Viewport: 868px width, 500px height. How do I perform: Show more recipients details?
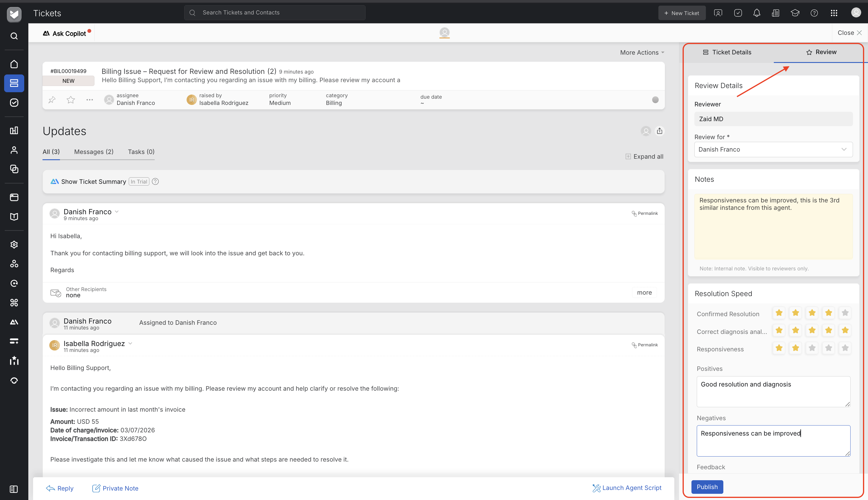click(x=644, y=293)
